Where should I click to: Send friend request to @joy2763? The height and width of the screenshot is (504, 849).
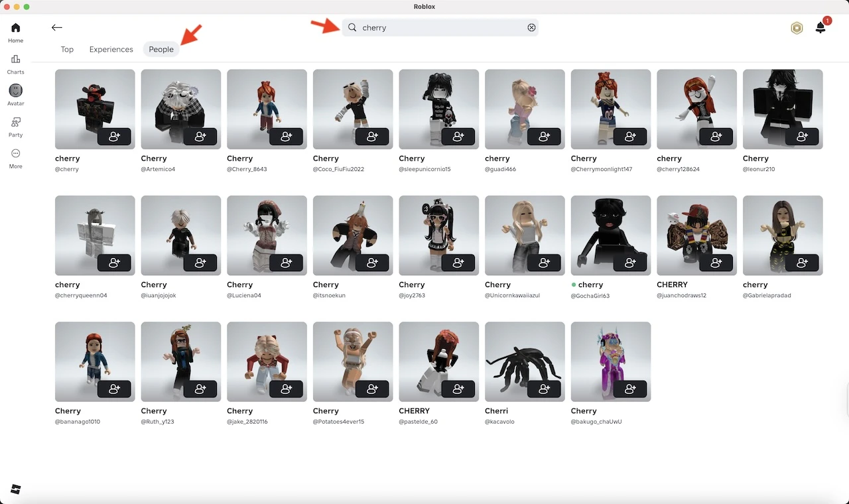point(458,263)
